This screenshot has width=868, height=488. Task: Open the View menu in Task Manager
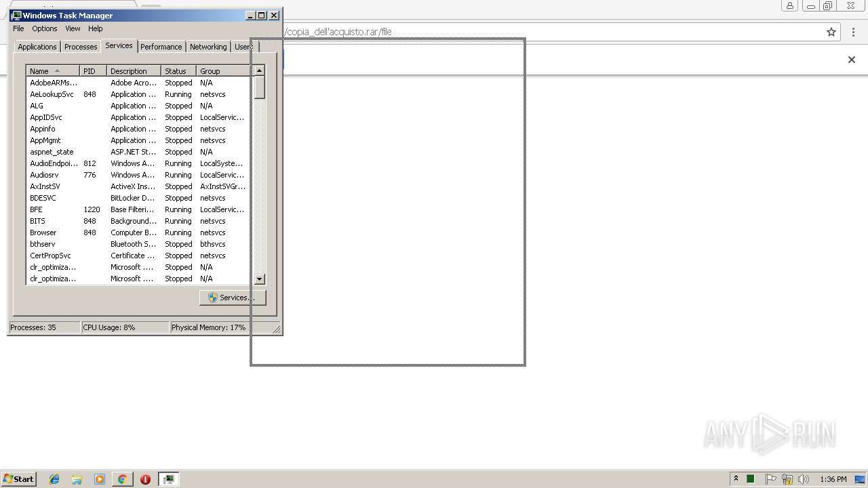(73, 28)
